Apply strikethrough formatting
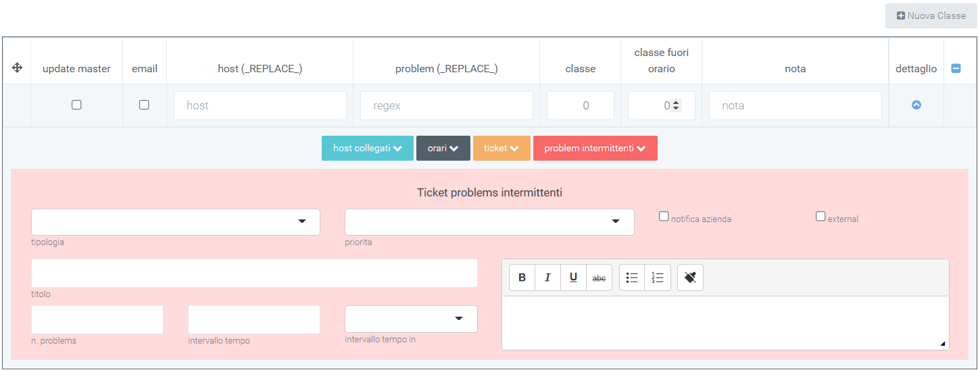The height and width of the screenshot is (372, 980). [599, 277]
